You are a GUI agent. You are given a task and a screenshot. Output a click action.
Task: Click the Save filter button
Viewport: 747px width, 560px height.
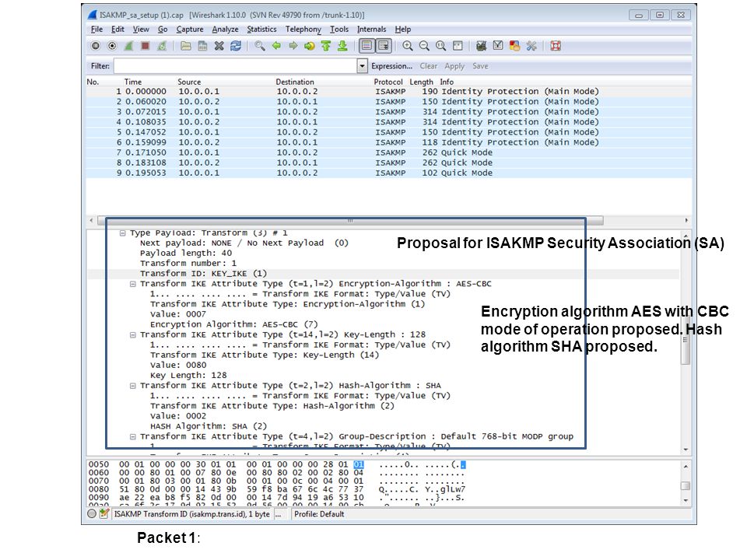pyautogui.click(x=480, y=66)
